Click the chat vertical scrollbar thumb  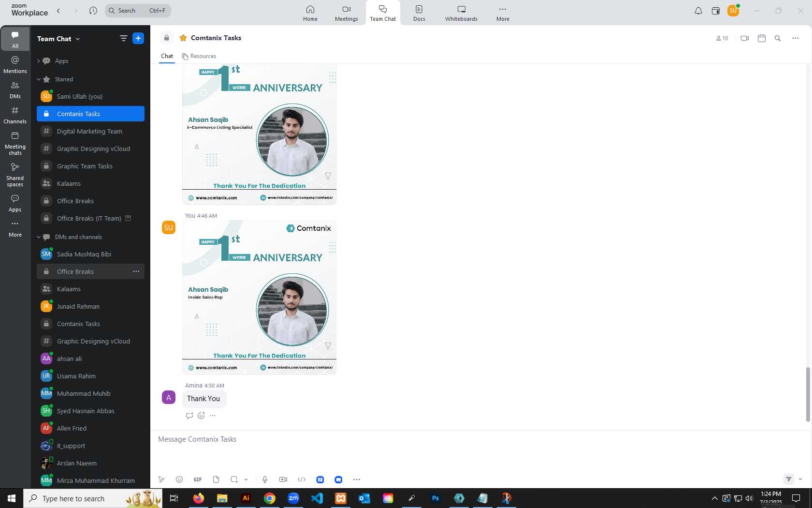click(x=808, y=394)
